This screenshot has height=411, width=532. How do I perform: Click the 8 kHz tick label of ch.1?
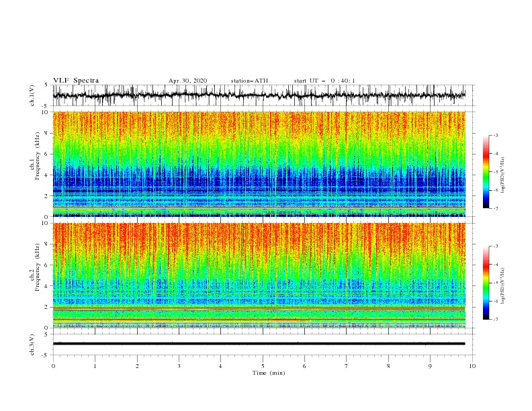click(47, 133)
